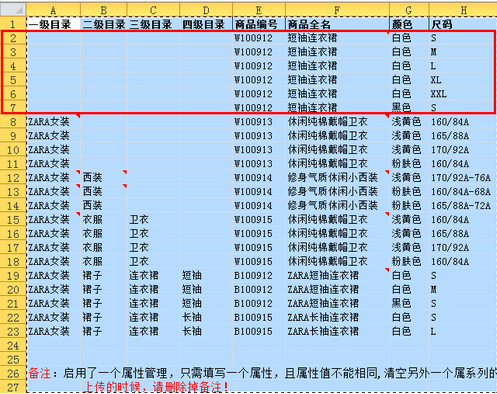Image resolution: width=497 pixels, height=394 pixels.
Task: Click the 一级目录 header cell
Action: click(x=53, y=24)
